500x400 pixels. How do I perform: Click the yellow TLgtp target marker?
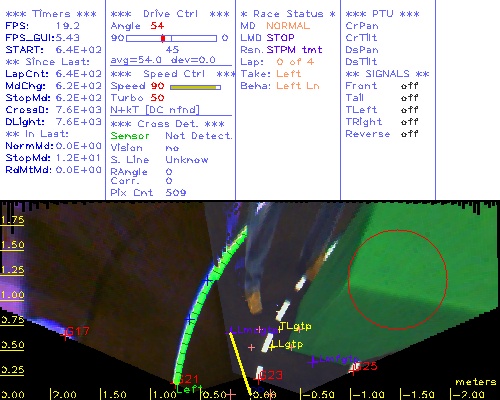pos(280,328)
